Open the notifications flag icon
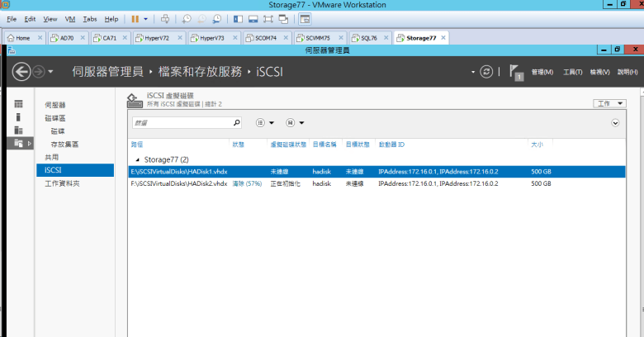This screenshot has width=644, height=337. coord(515,72)
